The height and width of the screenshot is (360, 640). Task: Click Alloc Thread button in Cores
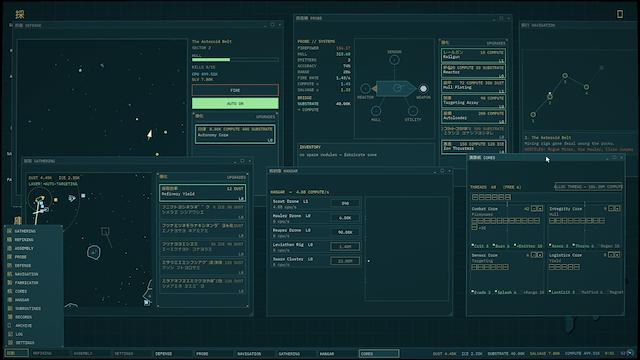(x=588, y=187)
